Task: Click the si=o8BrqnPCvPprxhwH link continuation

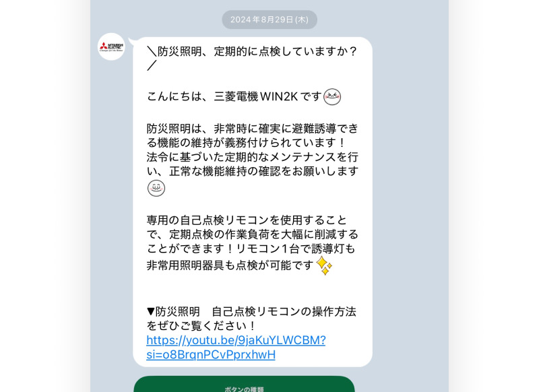Action: [211, 354]
